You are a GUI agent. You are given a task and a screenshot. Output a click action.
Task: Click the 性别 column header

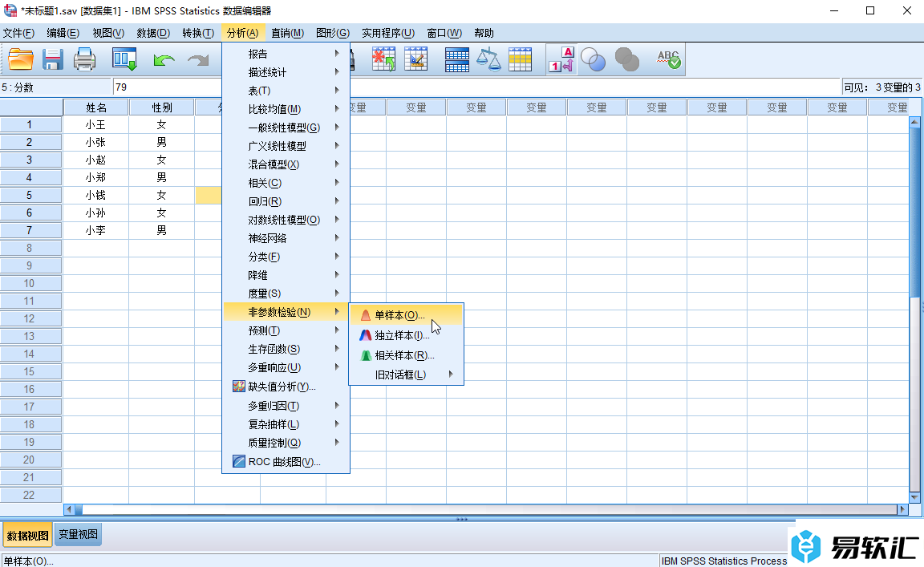(x=162, y=107)
